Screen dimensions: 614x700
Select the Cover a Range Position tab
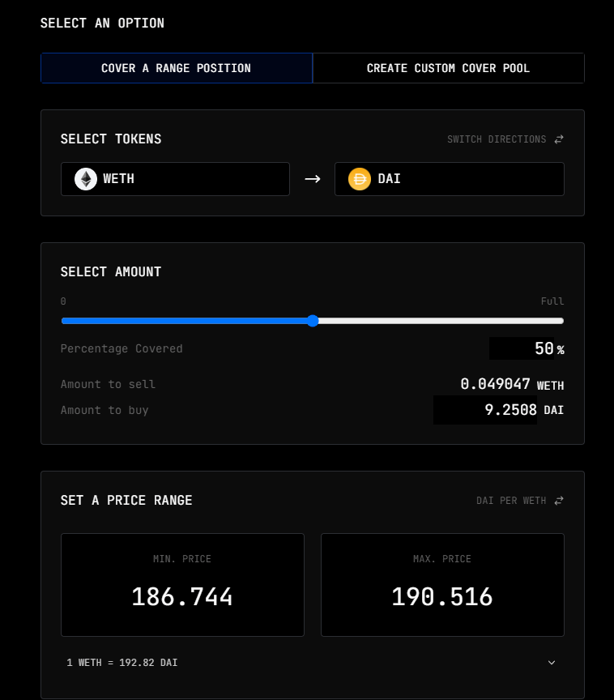coord(177,68)
